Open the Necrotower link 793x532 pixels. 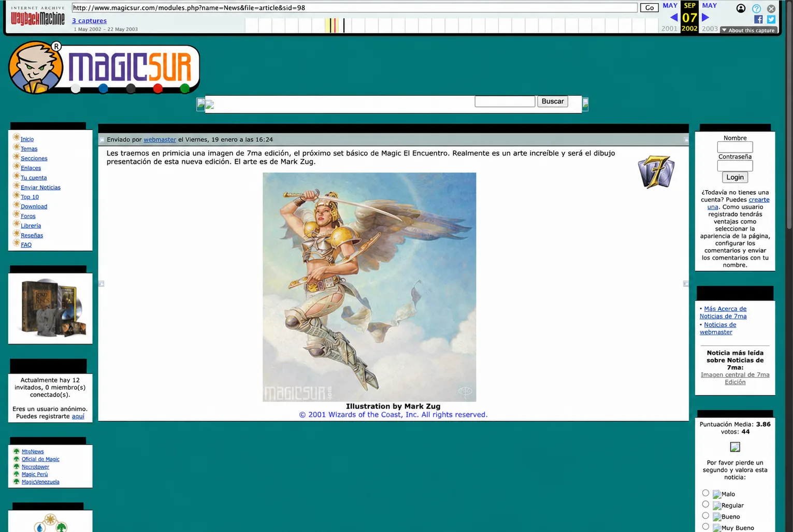35,467
